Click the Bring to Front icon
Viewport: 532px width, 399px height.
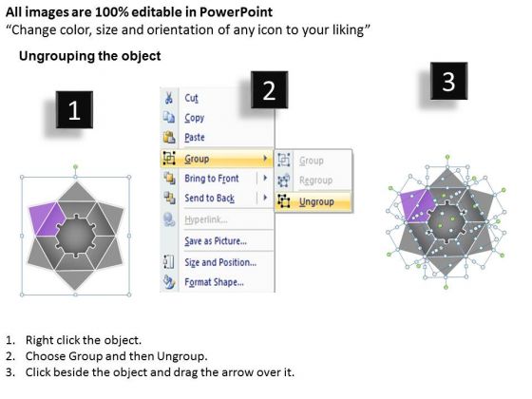coord(169,178)
